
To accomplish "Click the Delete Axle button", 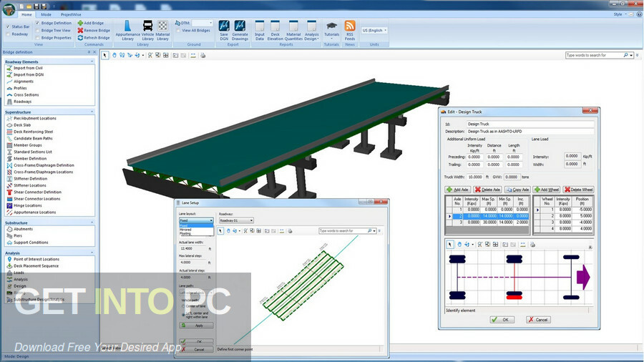I will pos(487,190).
